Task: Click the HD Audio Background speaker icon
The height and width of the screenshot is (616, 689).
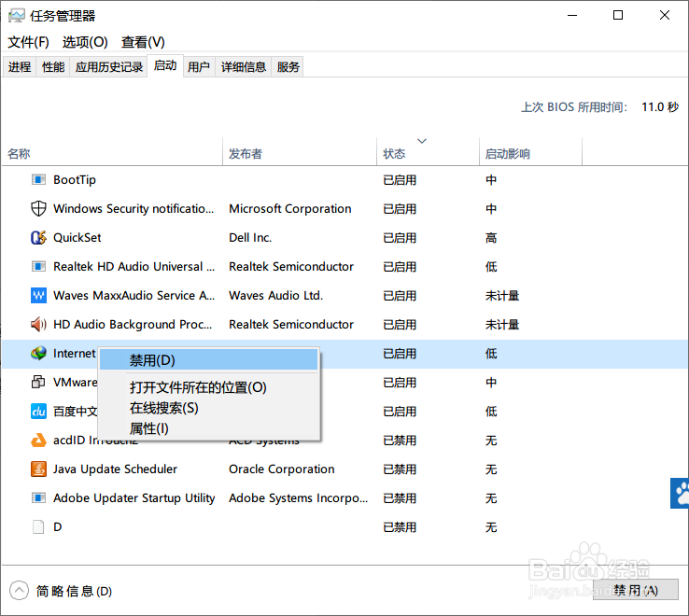Action: (x=38, y=325)
